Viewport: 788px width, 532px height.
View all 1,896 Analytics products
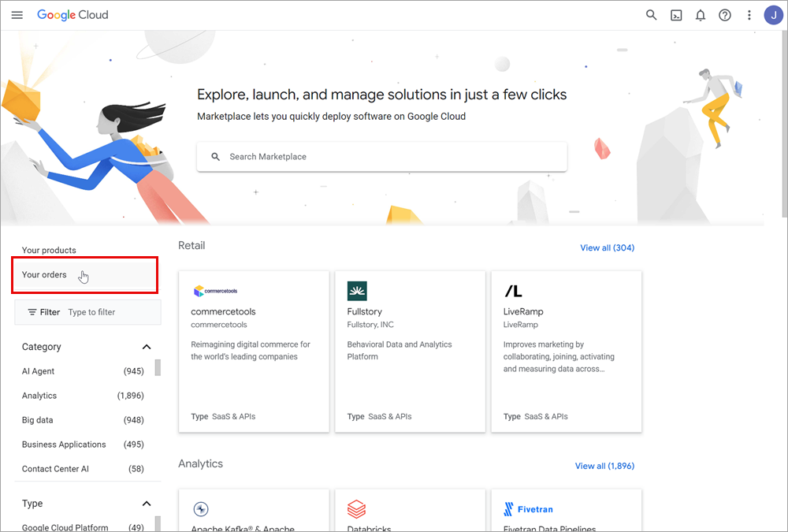604,466
